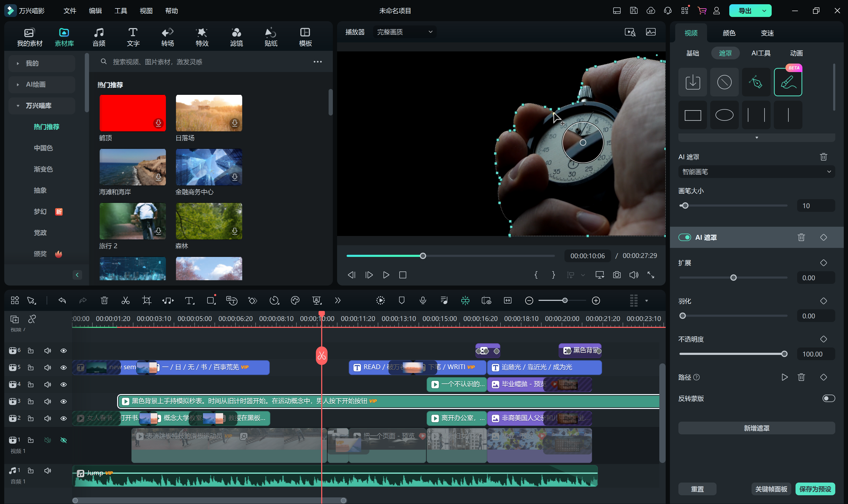Select the no-mask circle slash icon
Screen dimensions: 848x504
(724, 82)
